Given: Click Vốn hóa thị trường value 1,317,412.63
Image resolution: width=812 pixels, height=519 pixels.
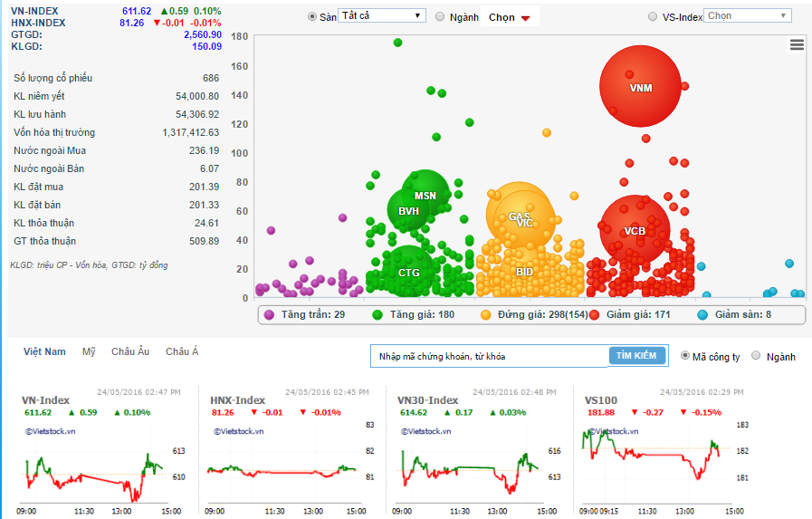Looking at the screenshot, I should tap(191, 132).
